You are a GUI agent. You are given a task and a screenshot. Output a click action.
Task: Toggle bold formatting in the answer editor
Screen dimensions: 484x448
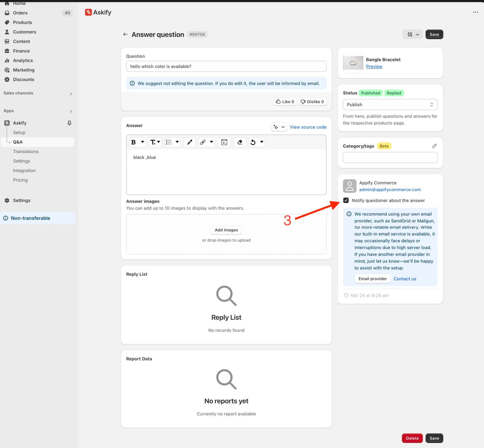click(133, 142)
